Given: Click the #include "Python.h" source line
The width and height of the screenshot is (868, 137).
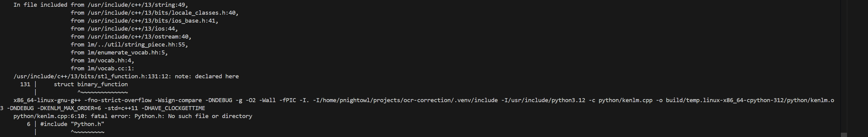Looking at the screenshot, I should pyautogui.click(x=72, y=124).
